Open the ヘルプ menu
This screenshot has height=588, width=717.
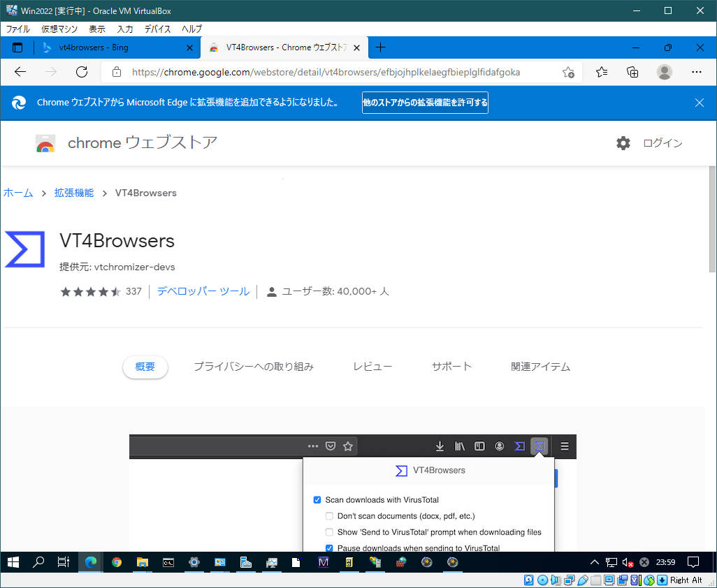(191, 29)
